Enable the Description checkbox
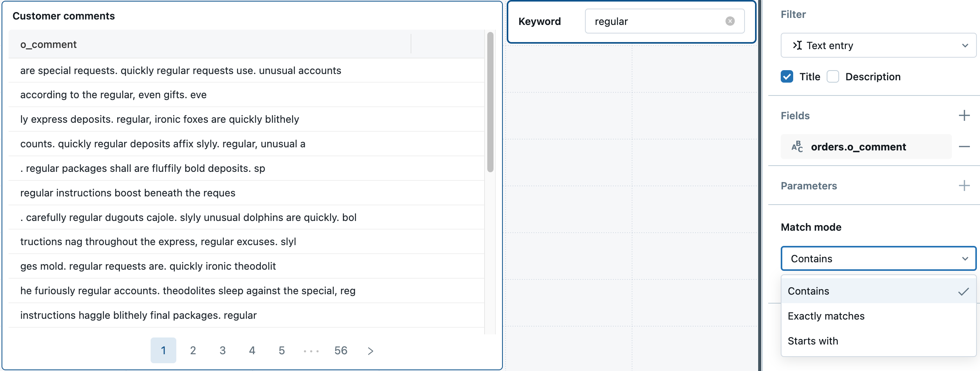Viewport: 980px width, 371px height. pyautogui.click(x=832, y=77)
